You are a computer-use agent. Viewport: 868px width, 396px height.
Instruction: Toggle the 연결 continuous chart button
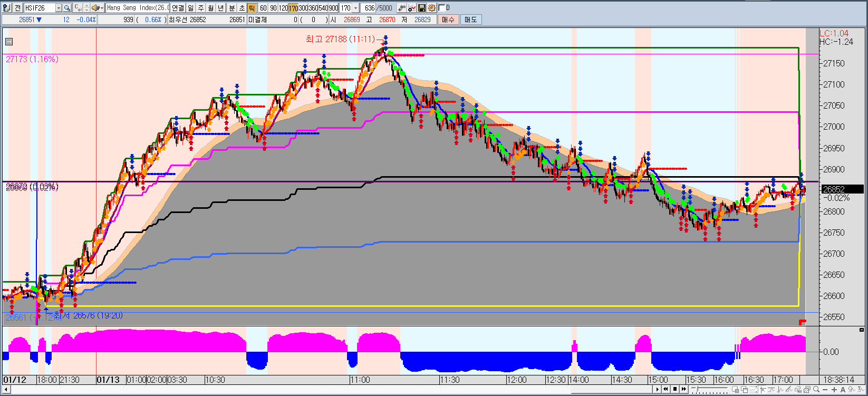pos(178,8)
